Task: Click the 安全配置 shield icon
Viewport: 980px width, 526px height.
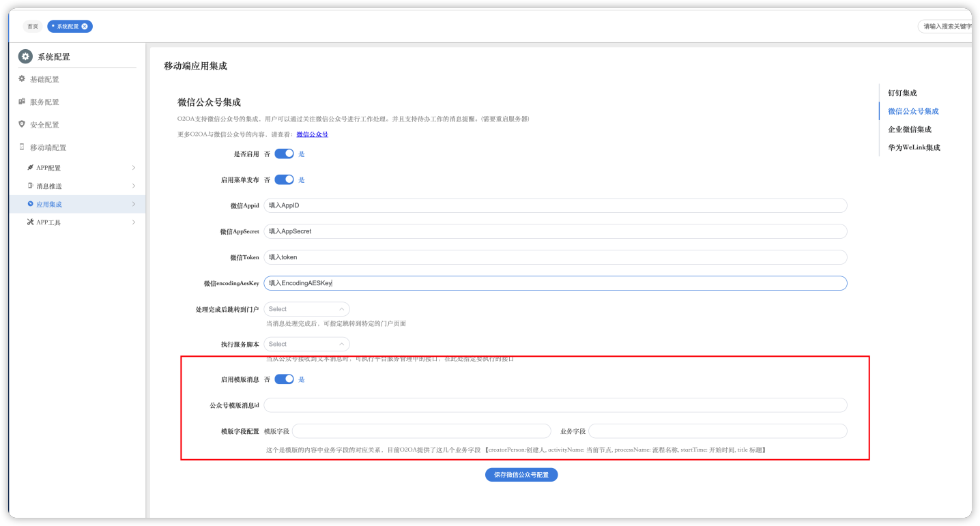Action: (x=22, y=124)
